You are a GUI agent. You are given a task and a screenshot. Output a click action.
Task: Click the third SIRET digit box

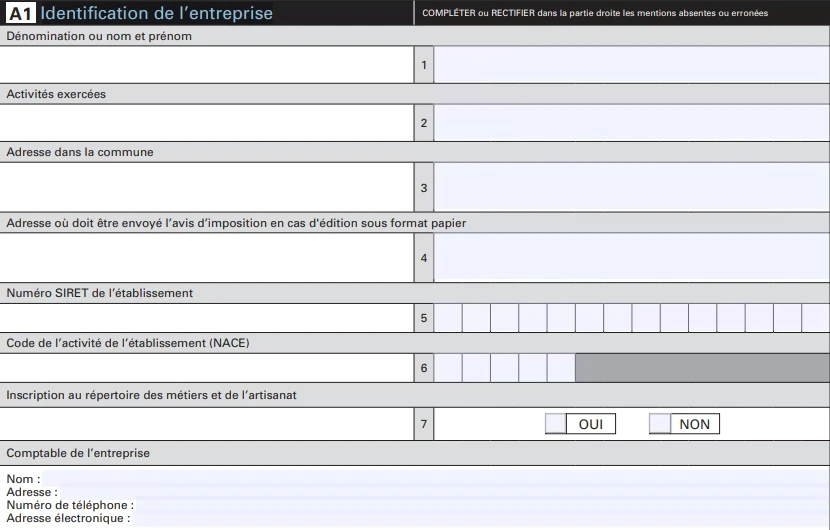coord(504,318)
